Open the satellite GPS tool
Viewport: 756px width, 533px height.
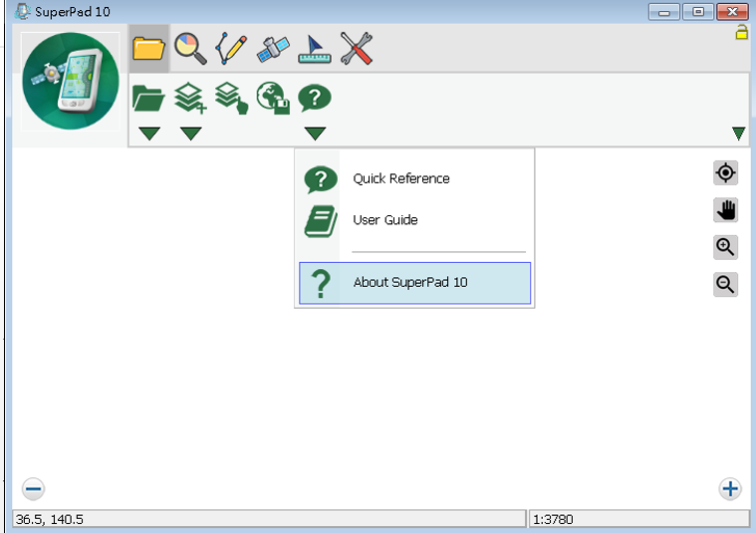pyautogui.click(x=273, y=49)
